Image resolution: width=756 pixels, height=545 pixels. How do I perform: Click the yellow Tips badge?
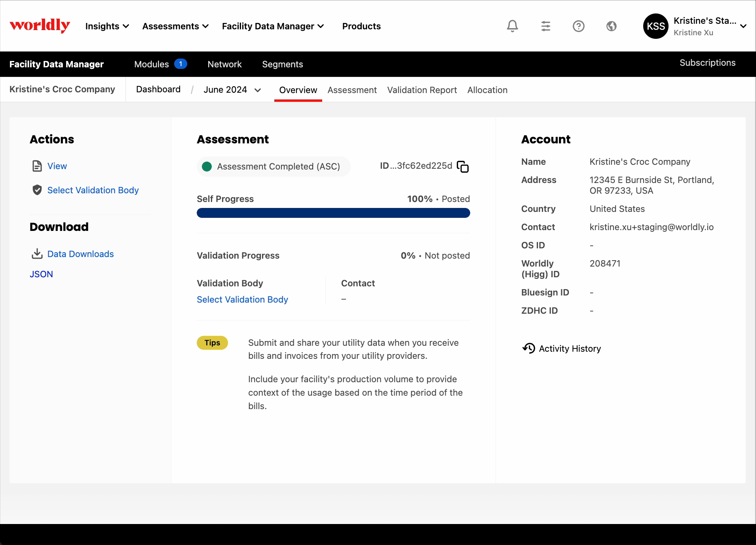click(x=212, y=343)
